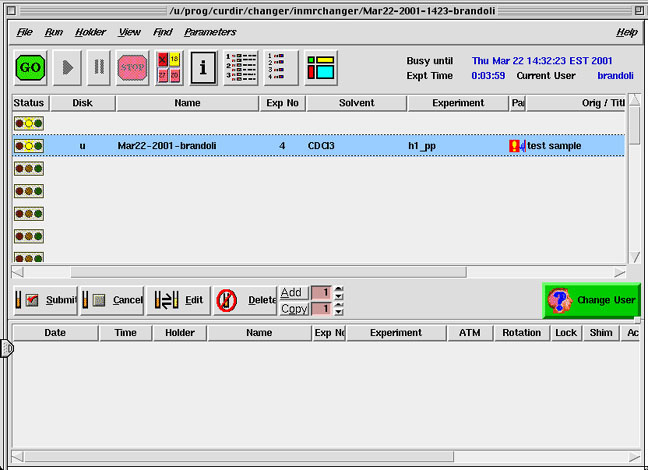Open the Holder menu
This screenshot has height=470, width=648.
[x=89, y=32]
